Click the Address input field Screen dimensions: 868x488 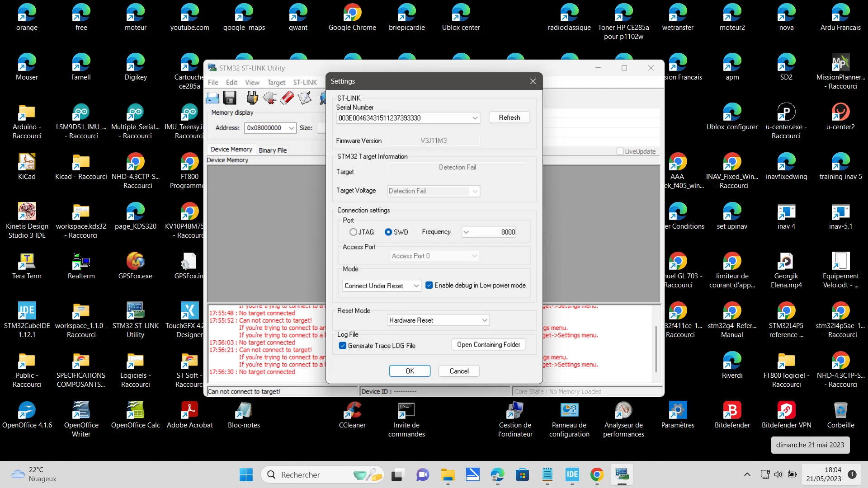[x=270, y=128]
